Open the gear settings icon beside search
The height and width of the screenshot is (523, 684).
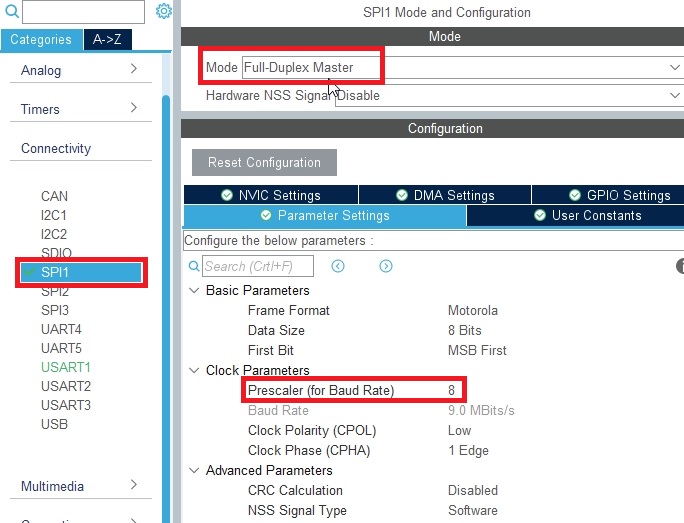[x=164, y=11]
